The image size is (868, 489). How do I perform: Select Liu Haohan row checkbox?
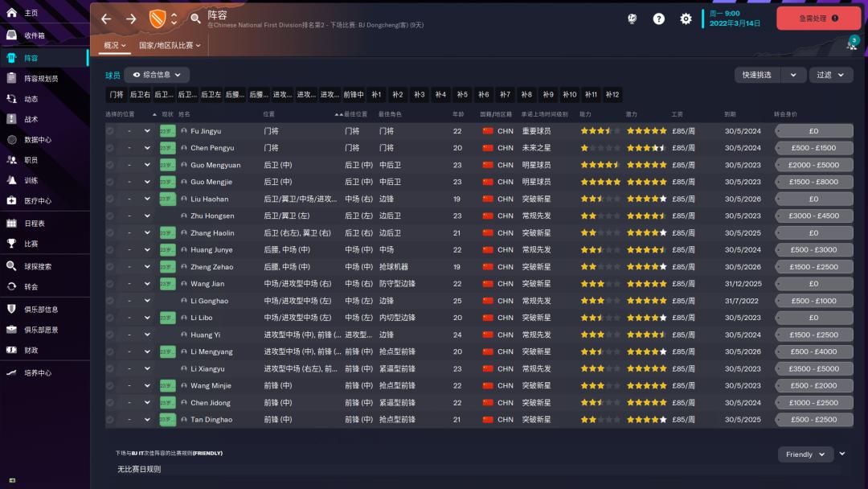click(x=110, y=199)
